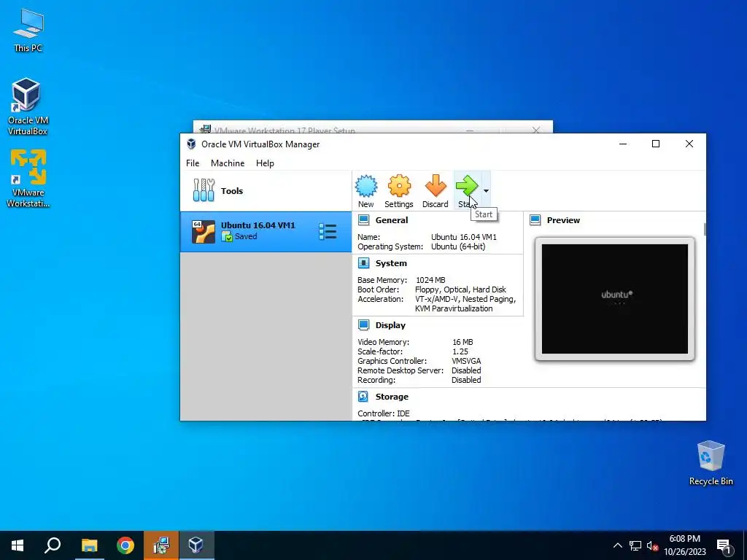Viewport: 747px width, 560px height.
Task: Click the Storage section disk icon
Action: 363,396
